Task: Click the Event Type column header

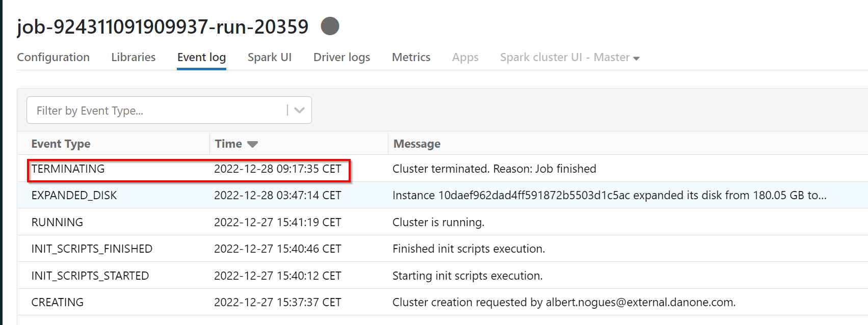Action: click(x=61, y=144)
